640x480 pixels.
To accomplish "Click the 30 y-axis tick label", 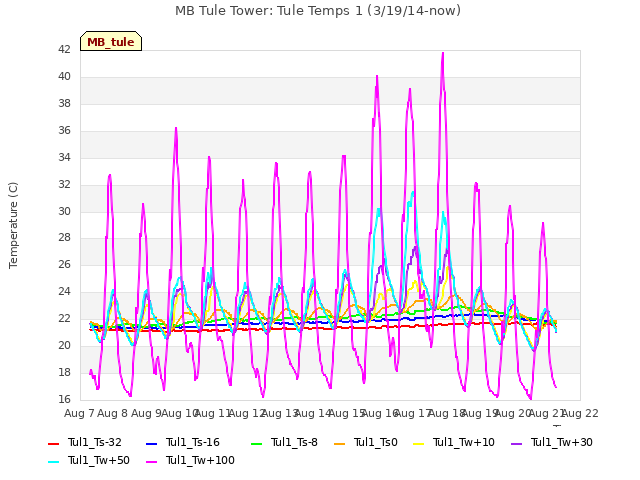I will tap(64, 211).
